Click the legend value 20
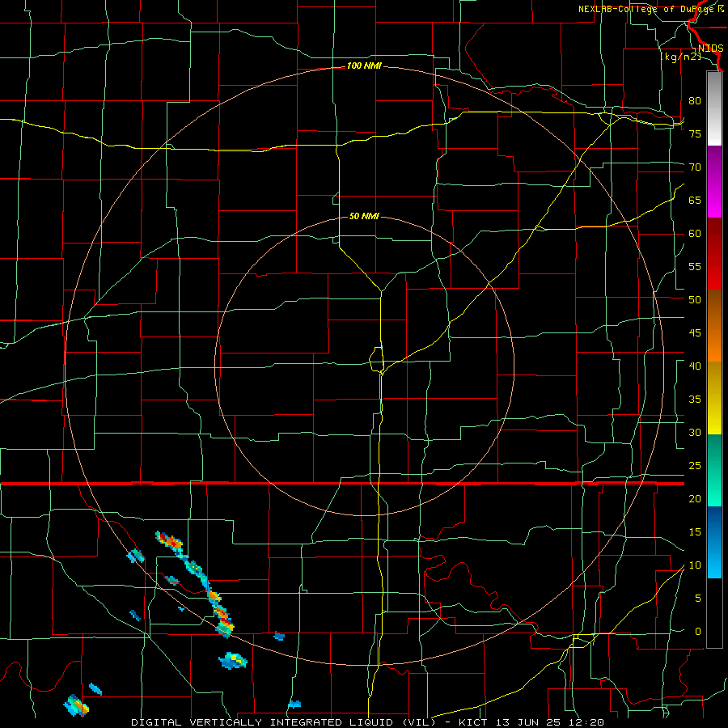This screenshot has height=728, width=728. pyautogui.click(x=695, y=498)
